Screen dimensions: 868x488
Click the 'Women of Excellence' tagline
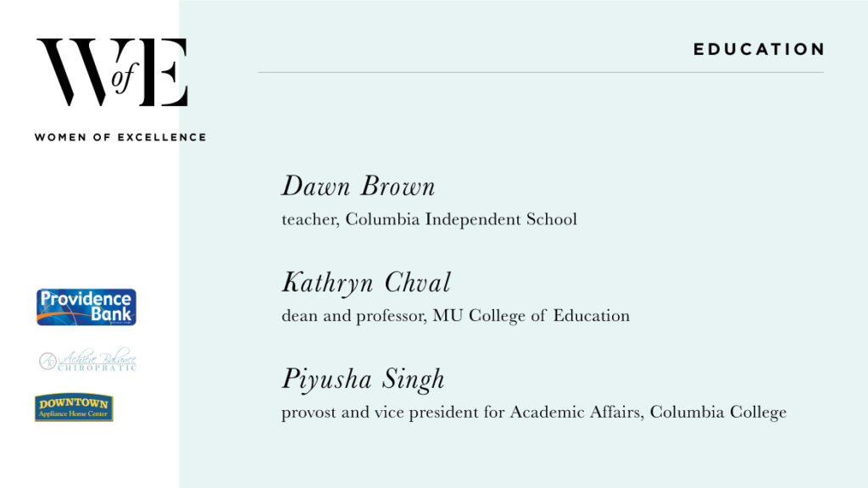(120, 137)
